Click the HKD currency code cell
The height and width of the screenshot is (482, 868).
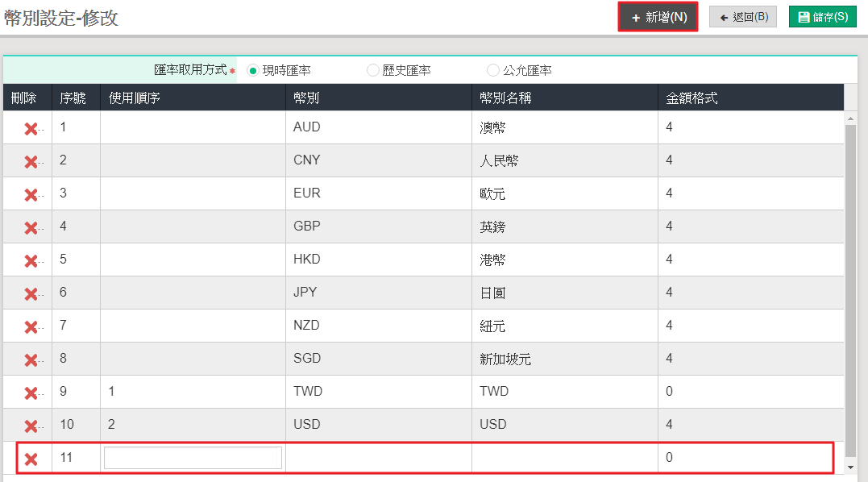(379, 260)
